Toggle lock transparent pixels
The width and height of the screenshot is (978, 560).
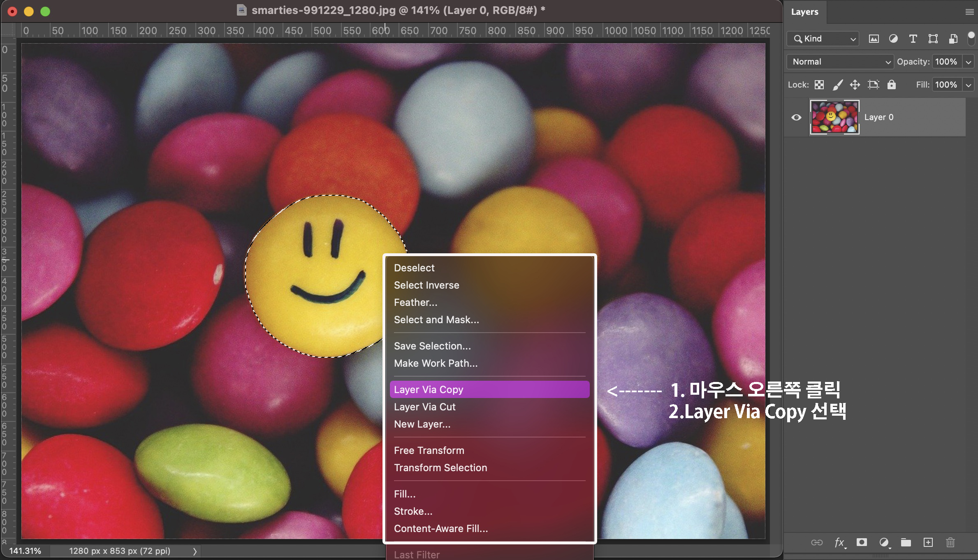pyautogui.click(x=819, y=85)
